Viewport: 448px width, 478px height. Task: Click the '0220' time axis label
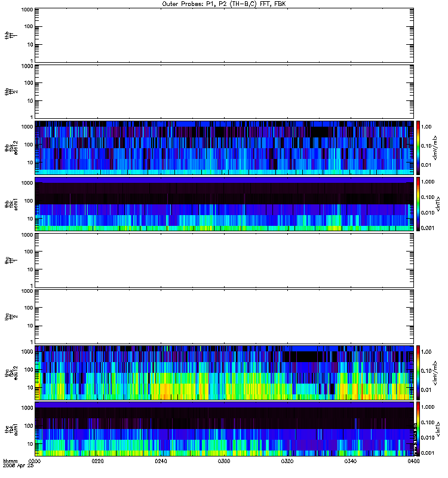pyautogui.click(x=97, y=461)
